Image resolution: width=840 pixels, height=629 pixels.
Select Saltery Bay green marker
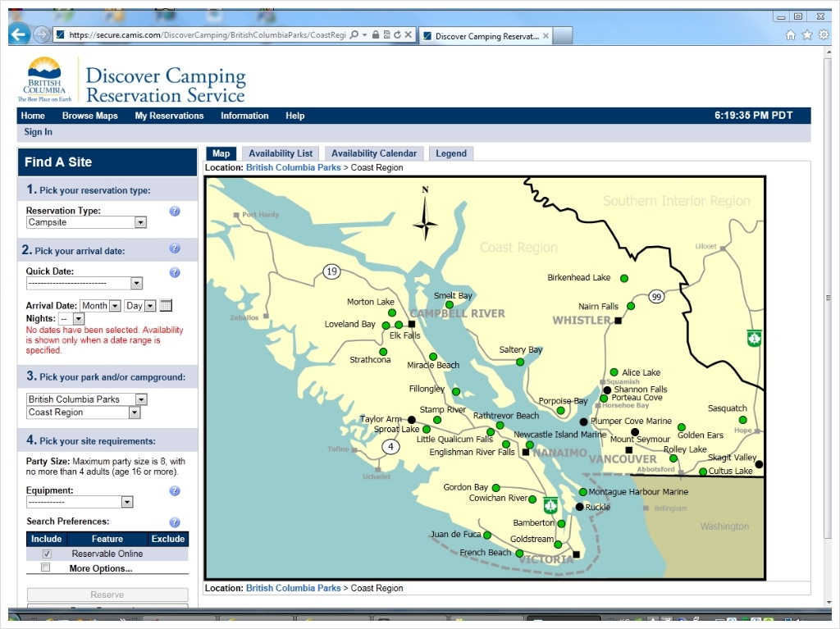[x=519, y=362]
